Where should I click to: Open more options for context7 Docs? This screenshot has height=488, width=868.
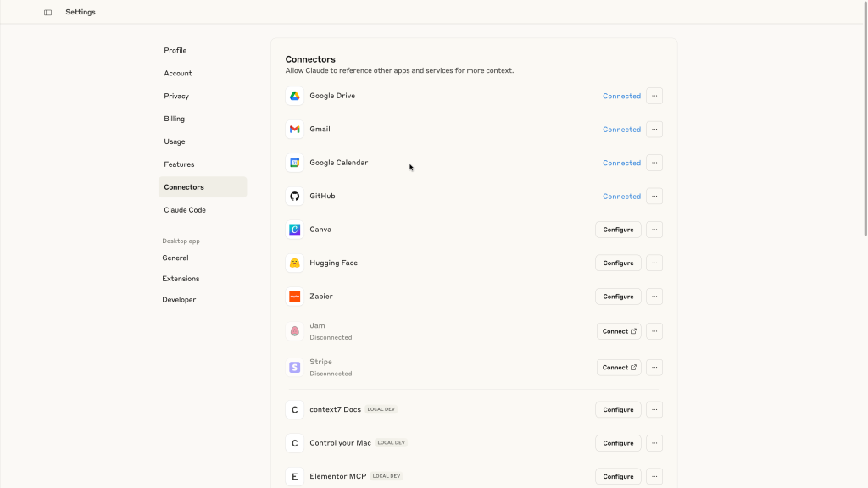pos(654,410)
